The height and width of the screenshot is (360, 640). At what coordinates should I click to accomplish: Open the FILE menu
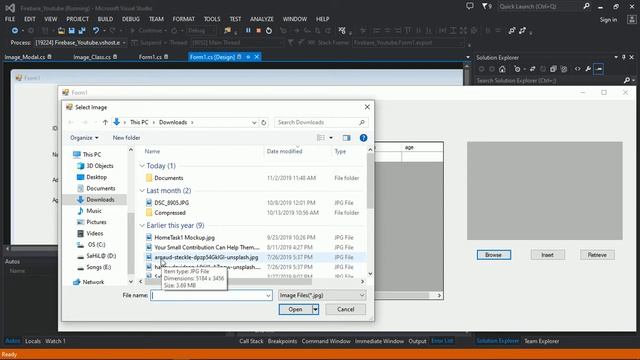(10, 19)
